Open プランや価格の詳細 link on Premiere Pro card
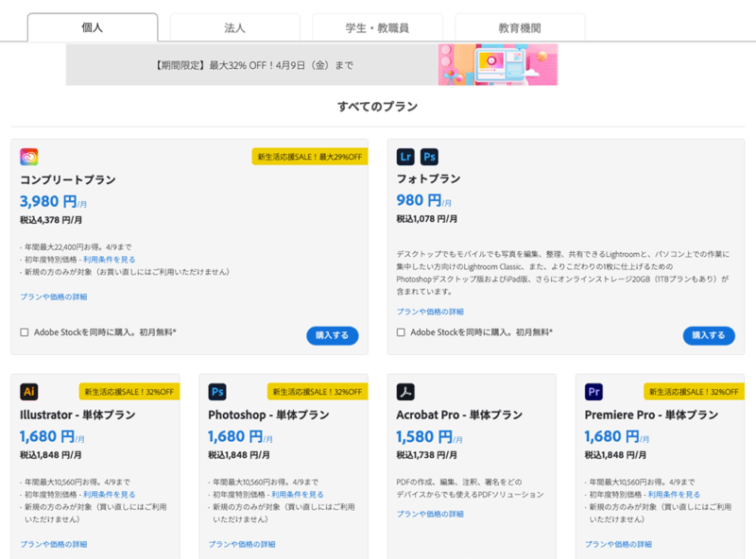756x559 pixels. click(x=618, y=544)
